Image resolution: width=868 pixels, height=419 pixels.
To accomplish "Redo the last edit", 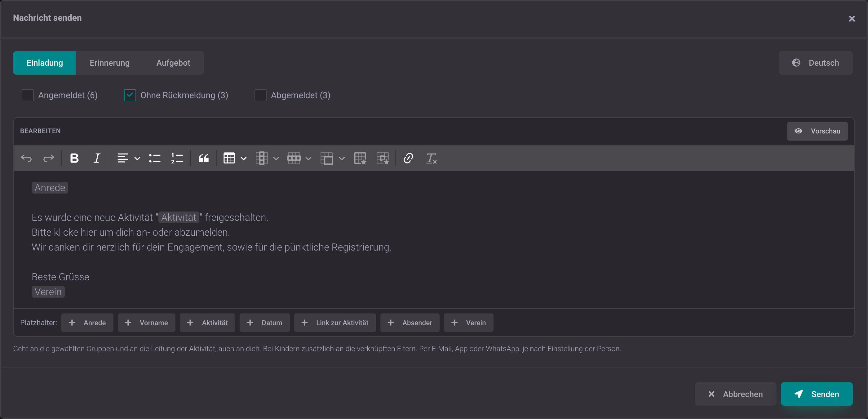I will click(49, 158).
